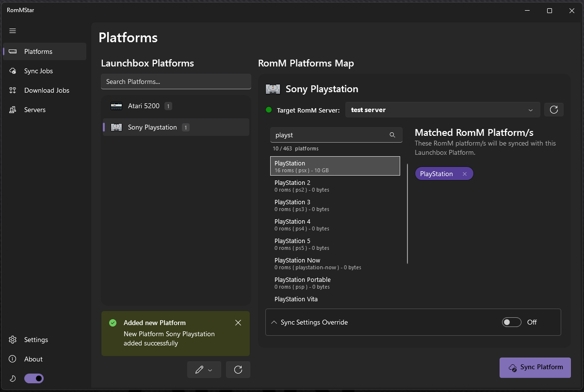Click the magnifier search icon

[392, 135]
